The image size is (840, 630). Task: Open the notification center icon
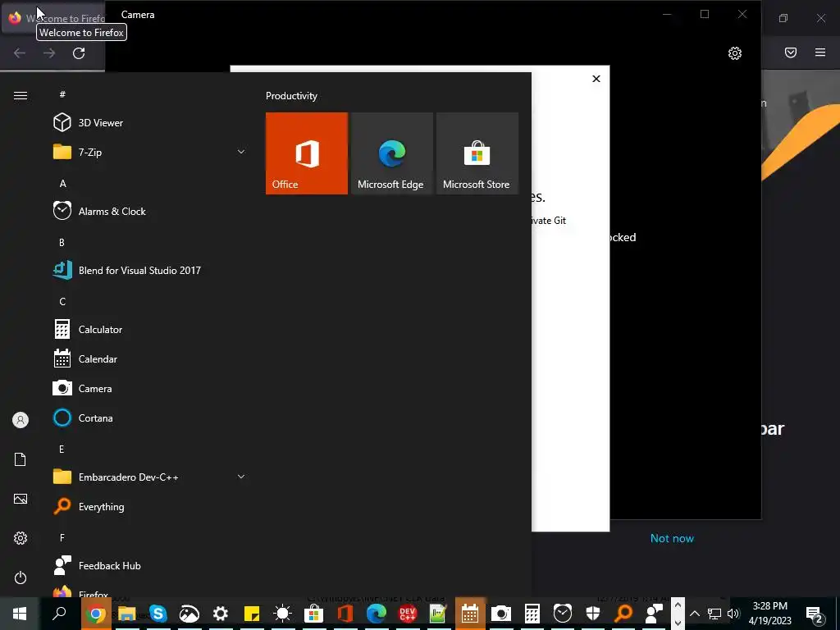[815, 614]
